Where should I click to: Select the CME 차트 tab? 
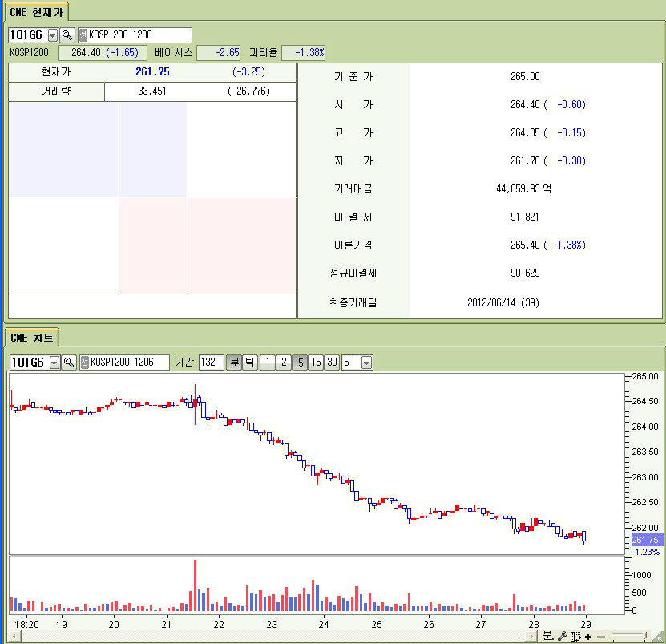click(x=32, y=338)
